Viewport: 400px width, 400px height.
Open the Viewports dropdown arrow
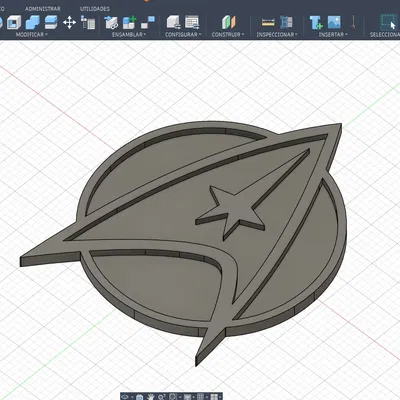click(220, 397)
